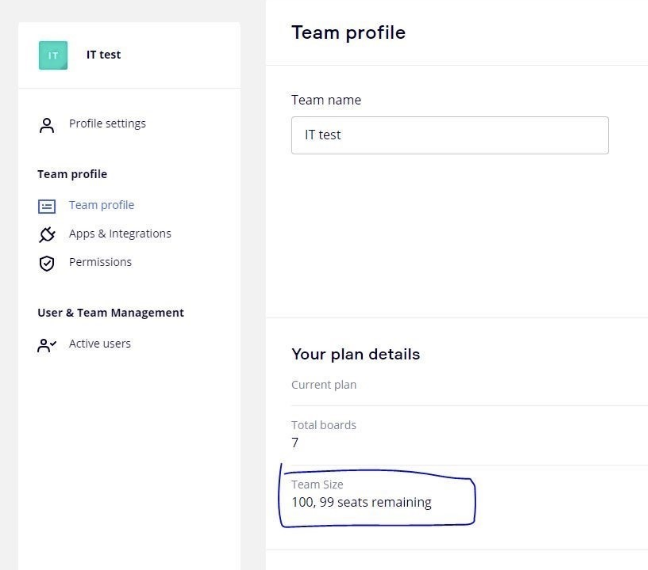The height and width of the screenshot is (570, 648).
Task: Click the User & Team Management section heading
Action: [110, 313]
